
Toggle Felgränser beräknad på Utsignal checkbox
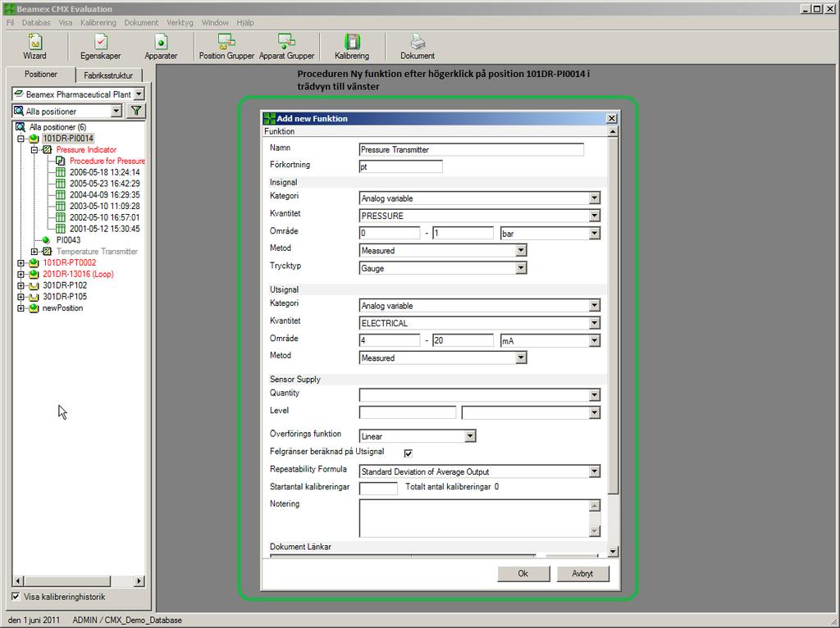409,453
